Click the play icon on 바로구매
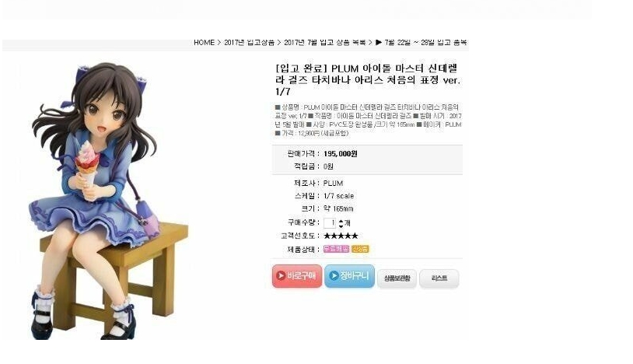This screenshot has width=633, height=364. (x=281, y=275)
